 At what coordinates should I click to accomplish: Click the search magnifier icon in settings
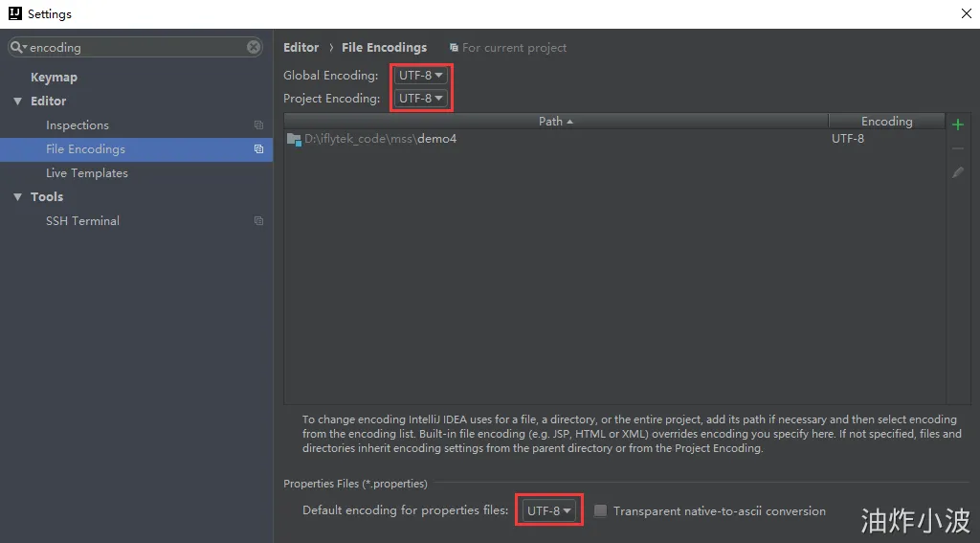[17, 48]
